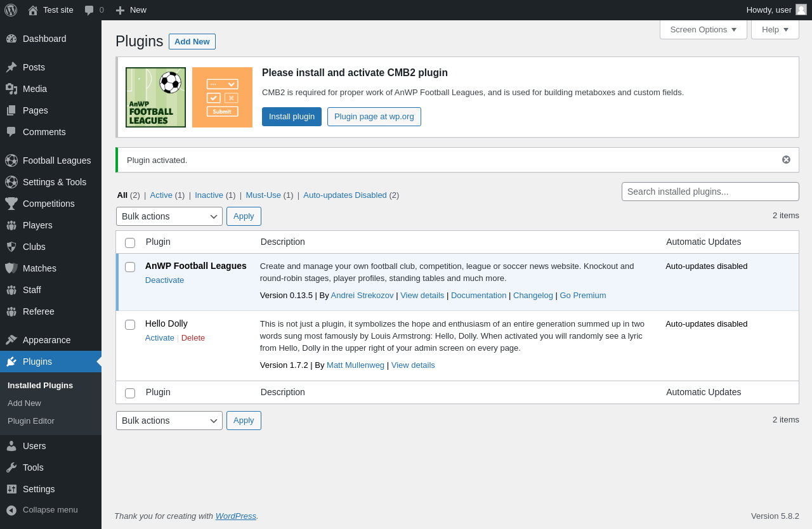Viewport: 812px width, 529px height.
Task: Click the Competitions trophy icon
Action: pos(11,204)
